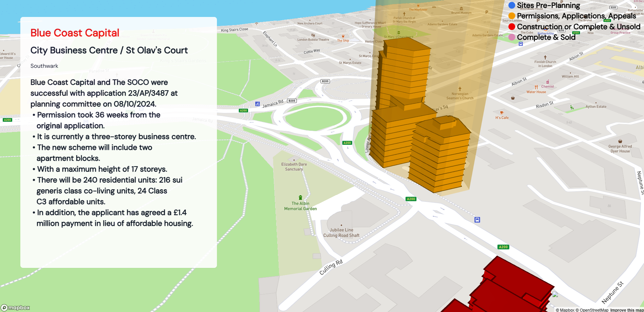
Task: Click the Aylton Estate map label
Action: [596, 106]
